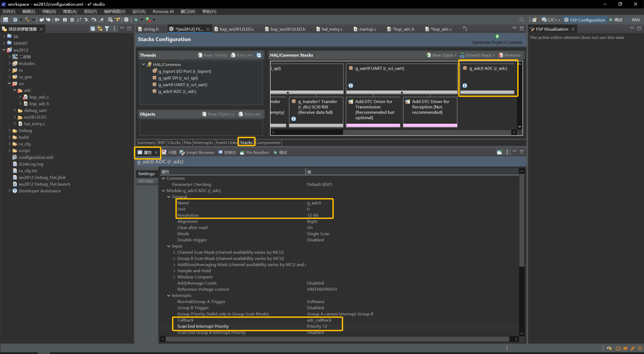
Task: Click New Stack button
Action: click(x=441, y=55)
